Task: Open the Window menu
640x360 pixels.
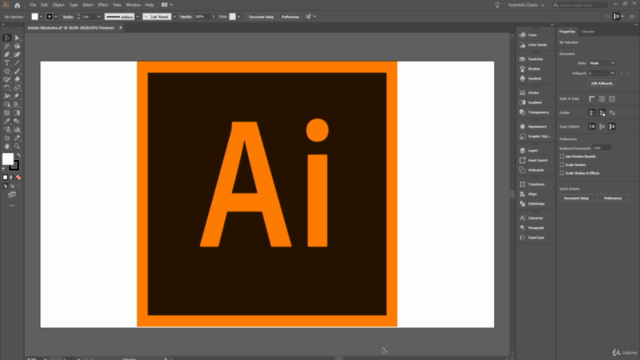Action: pos(133,5)
